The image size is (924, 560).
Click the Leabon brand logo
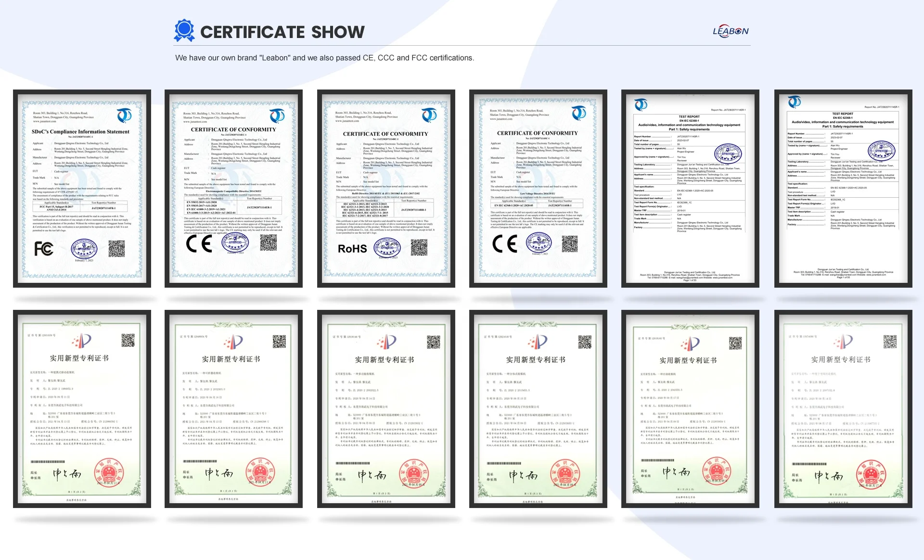click(x=730, y=31)
